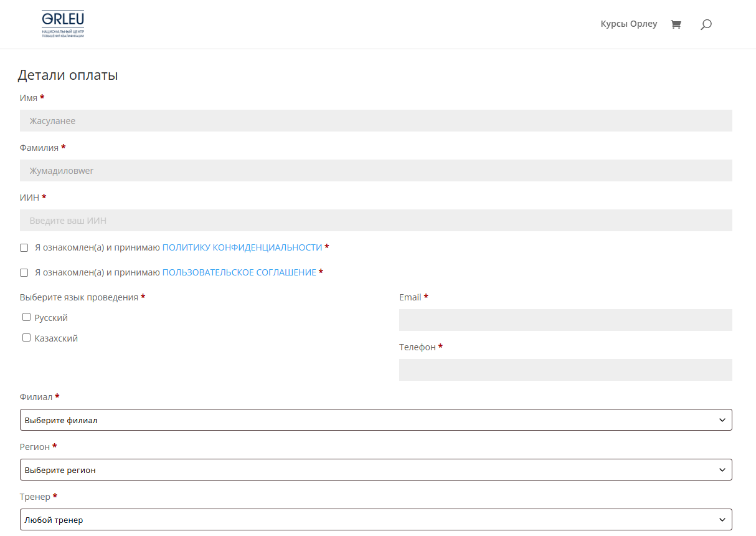This screenshot has height=536, width=756.
Task: Click the ORLEU logo
Action: coord(63,24)
